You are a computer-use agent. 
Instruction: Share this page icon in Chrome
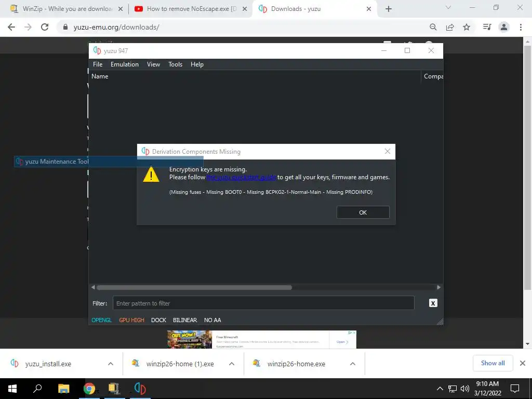click(x=450, y=27)
